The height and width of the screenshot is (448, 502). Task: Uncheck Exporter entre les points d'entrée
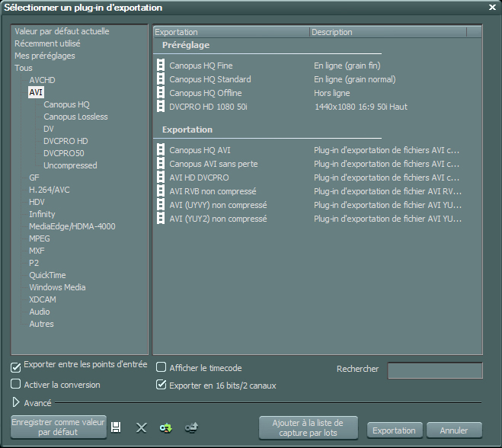(x=15, y=367)
